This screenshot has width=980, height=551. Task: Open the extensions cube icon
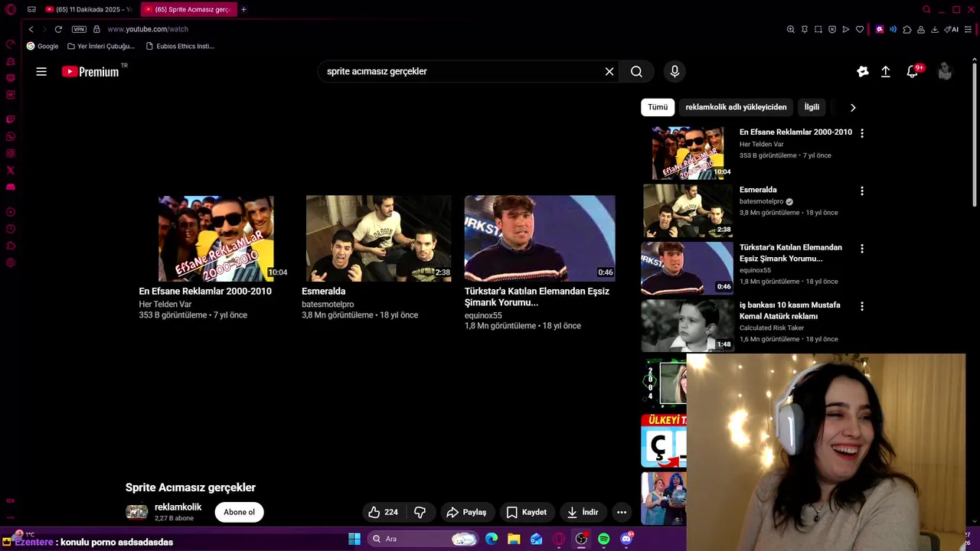coord(907,29)
